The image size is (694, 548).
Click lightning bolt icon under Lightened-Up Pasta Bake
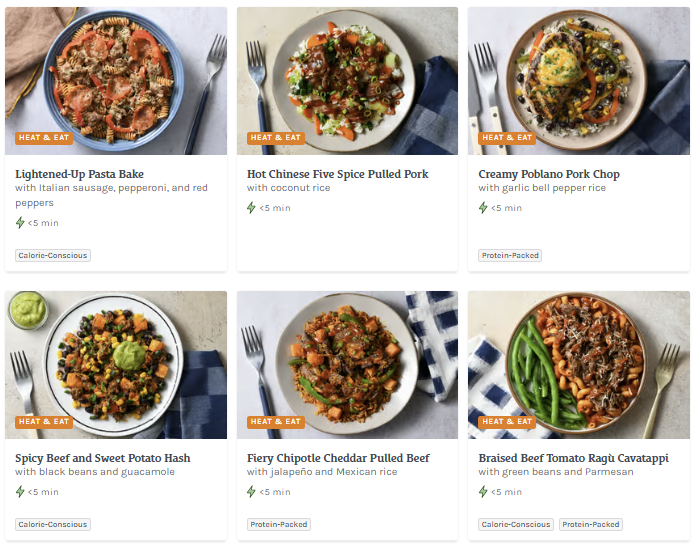coord(20,223)
